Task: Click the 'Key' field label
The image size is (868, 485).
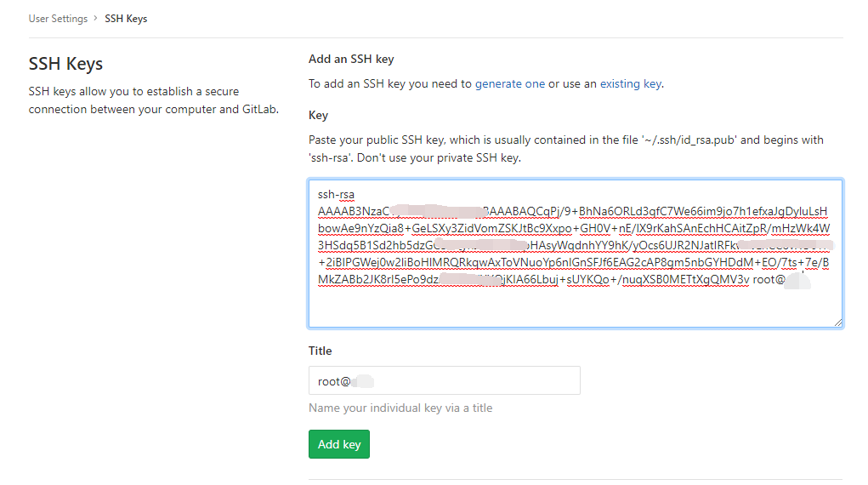Action: pyautogui.click(x=318, y=115)
